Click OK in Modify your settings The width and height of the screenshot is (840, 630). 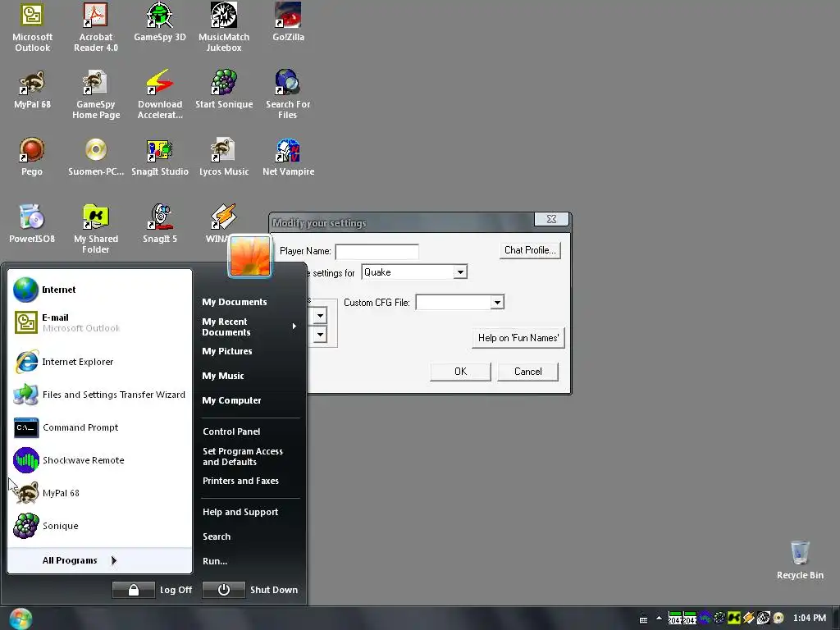461,372
